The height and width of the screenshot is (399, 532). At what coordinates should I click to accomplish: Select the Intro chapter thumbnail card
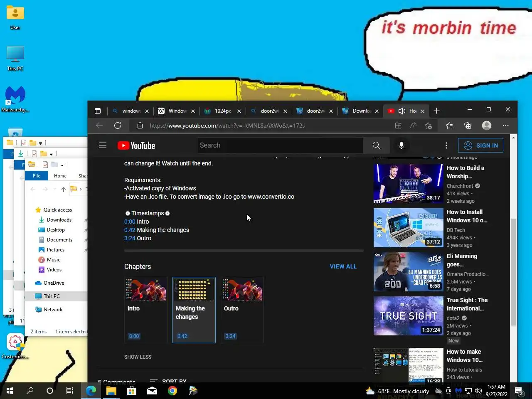[x=146, y=310]
